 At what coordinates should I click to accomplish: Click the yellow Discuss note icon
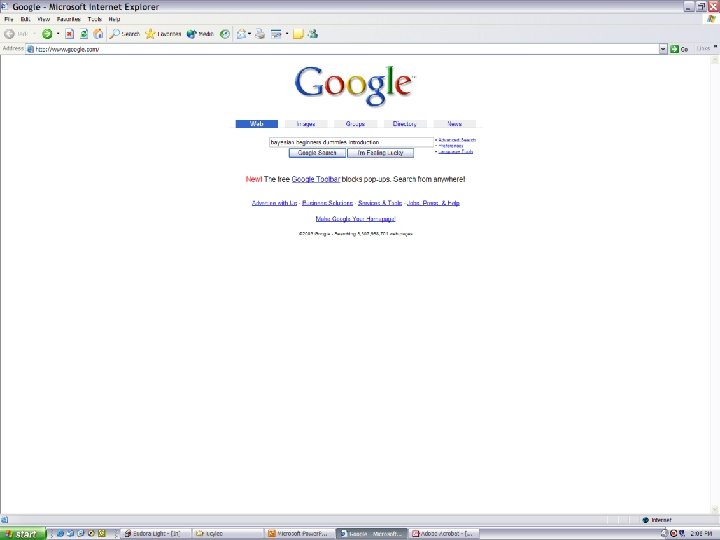(298, 34)
